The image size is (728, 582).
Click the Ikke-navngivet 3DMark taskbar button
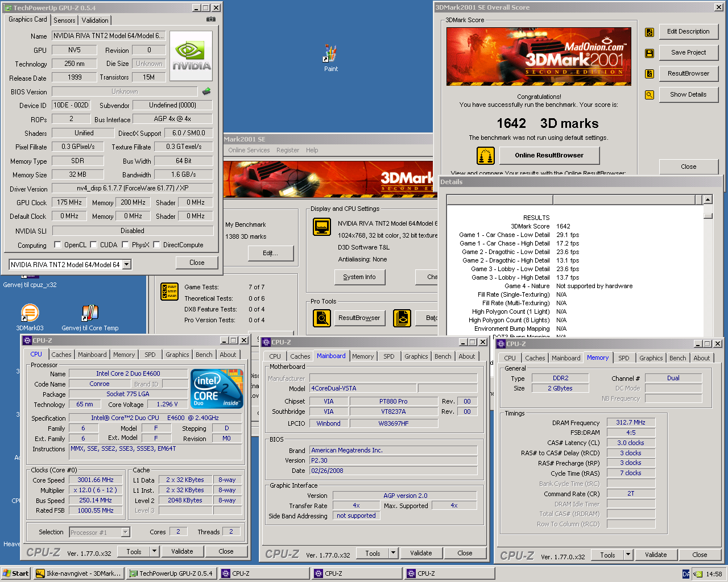pos(79,573)
